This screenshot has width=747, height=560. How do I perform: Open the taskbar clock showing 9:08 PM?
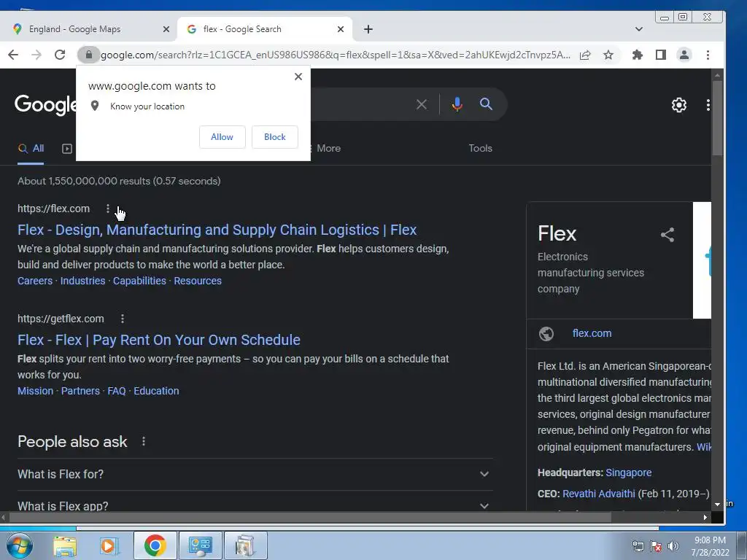click(710, 546)
